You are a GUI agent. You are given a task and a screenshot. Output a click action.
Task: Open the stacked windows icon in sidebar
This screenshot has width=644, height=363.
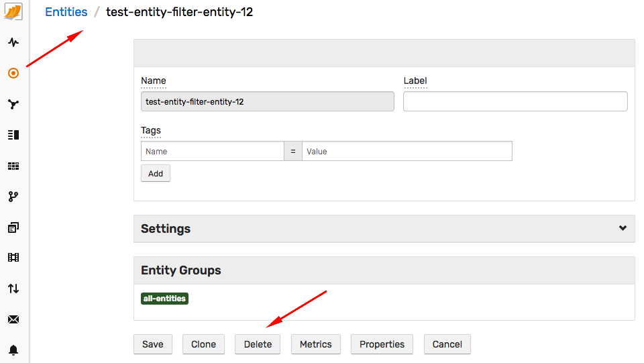coord(13,227)
